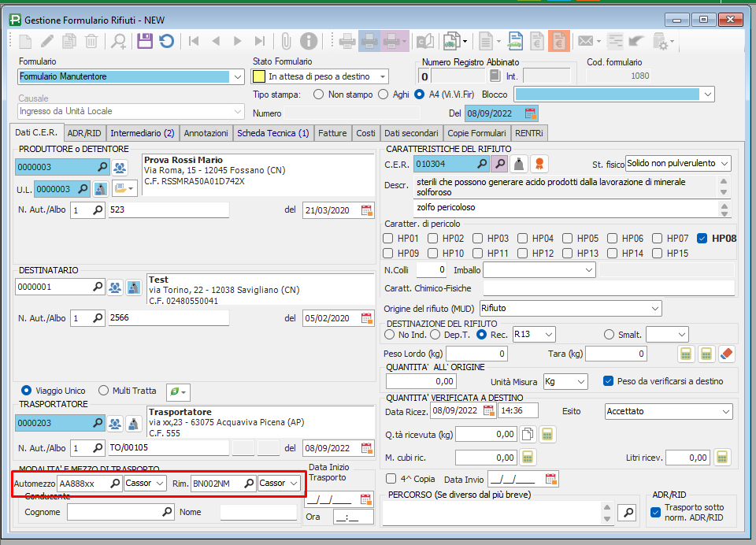Open the RENTRi tab
The height and width of the screenshot is (545, 756).
pos(529,133)
